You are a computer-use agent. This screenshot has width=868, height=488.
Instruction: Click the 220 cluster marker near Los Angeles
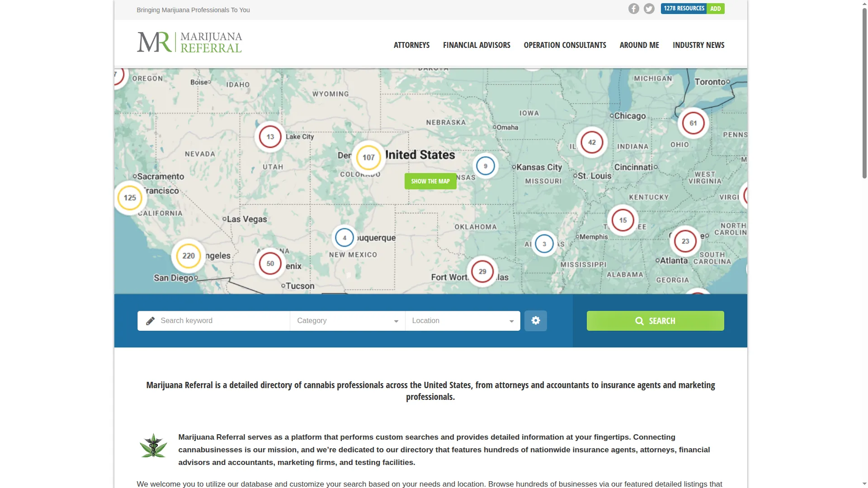[189, 256]
